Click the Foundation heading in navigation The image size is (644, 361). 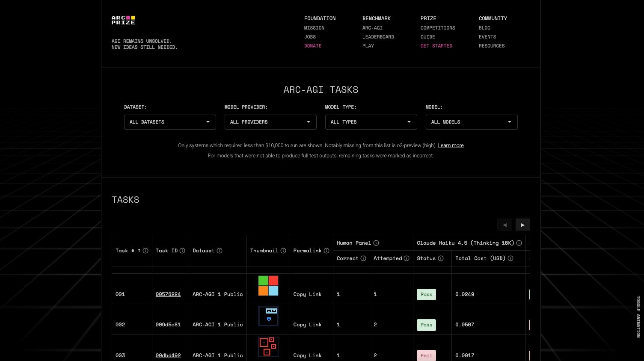[x=320, y=18]
